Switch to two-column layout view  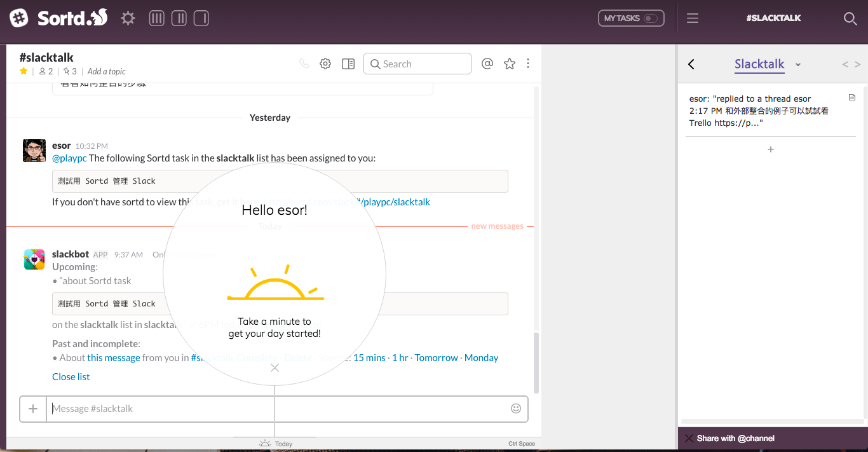pyautogui.click(x=179, y=18)
